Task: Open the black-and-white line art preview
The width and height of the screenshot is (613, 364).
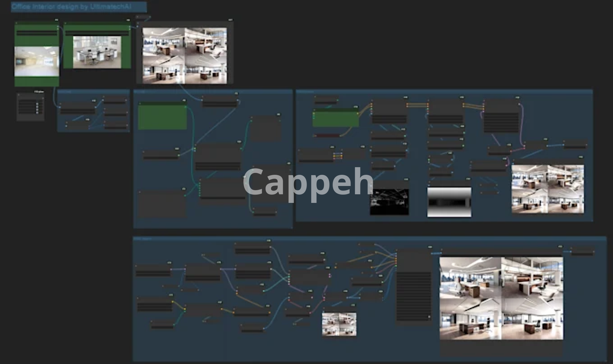Action: pos(389,202)
